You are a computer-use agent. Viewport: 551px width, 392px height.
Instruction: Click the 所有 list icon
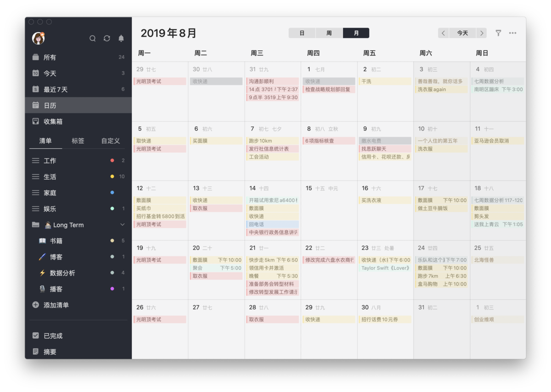pos(36,57)
